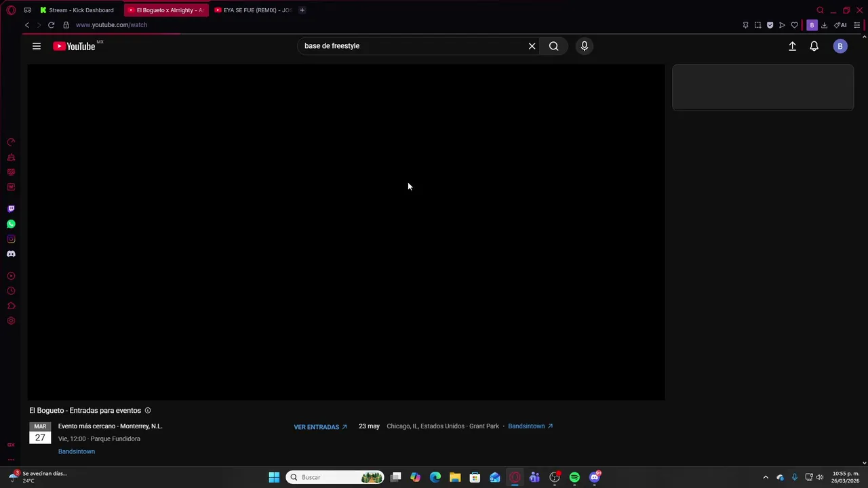Open the YouTube hamburger guide menu

tap(37, 46)
